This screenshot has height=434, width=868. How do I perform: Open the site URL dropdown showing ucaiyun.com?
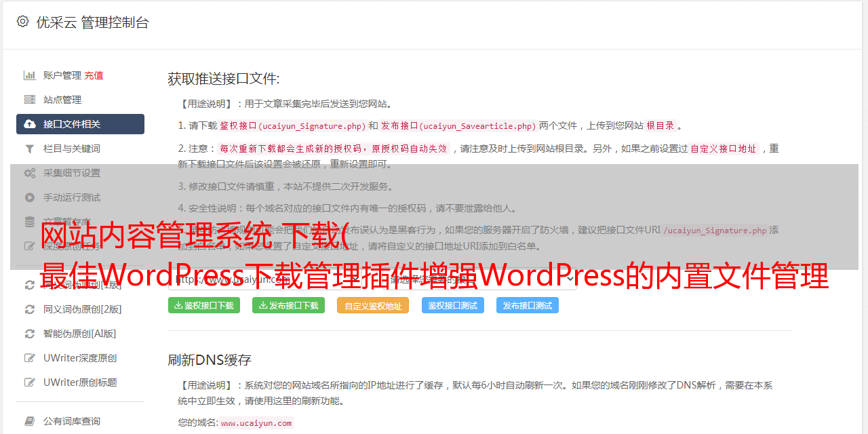pyautogui.click(x=265, y=279)
